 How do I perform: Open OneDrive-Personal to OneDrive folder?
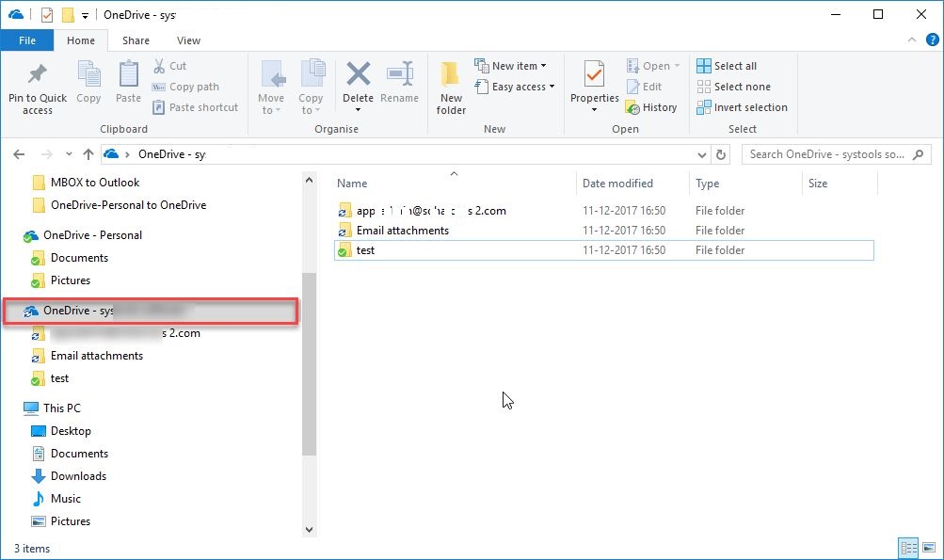tap(128, 205)
